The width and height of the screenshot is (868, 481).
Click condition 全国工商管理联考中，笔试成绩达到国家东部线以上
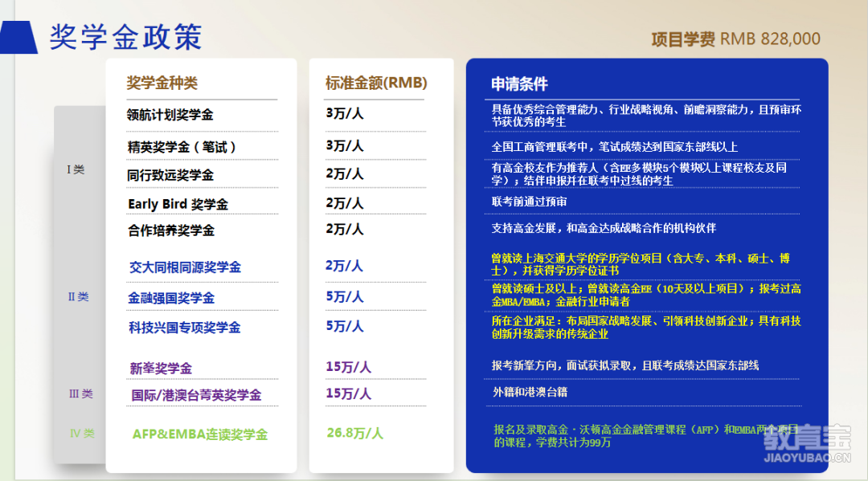click(615, 147)
